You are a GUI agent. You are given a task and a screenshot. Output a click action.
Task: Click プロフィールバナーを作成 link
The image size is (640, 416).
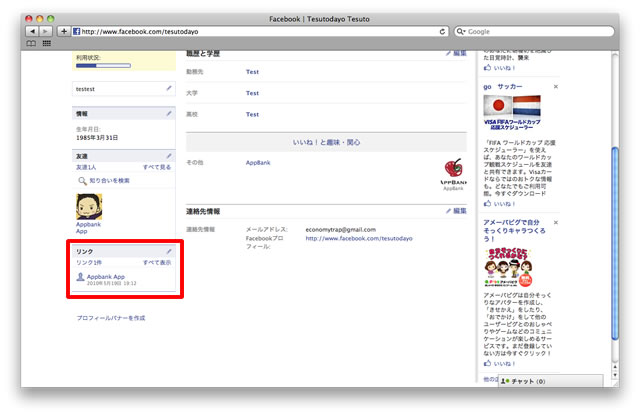pos(111,318)
